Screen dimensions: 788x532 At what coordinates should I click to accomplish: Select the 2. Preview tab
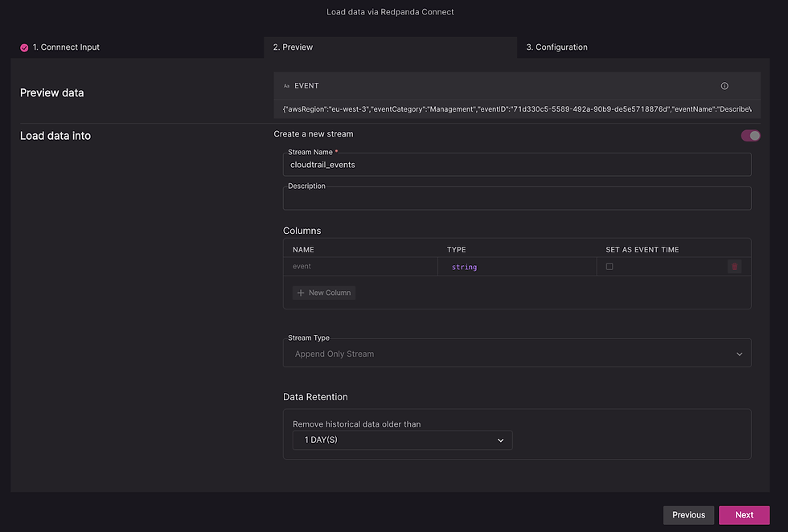293,47
